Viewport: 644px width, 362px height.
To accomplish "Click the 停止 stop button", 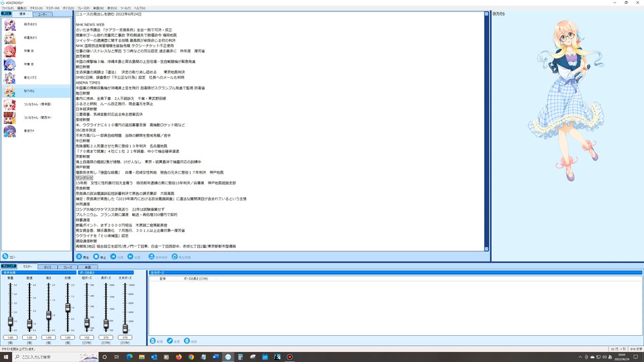I will coord(99,257).
